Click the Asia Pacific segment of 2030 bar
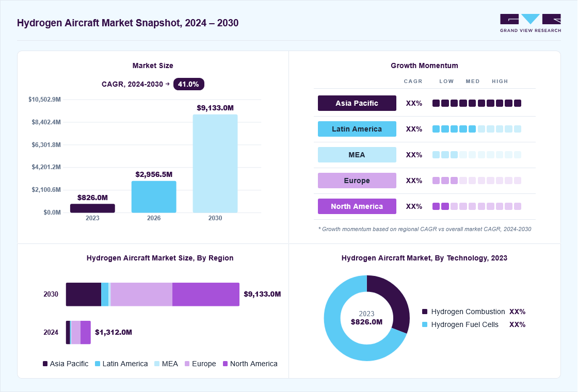The width and height of the screenshot is (578, 392). click(x=84, y=295)
